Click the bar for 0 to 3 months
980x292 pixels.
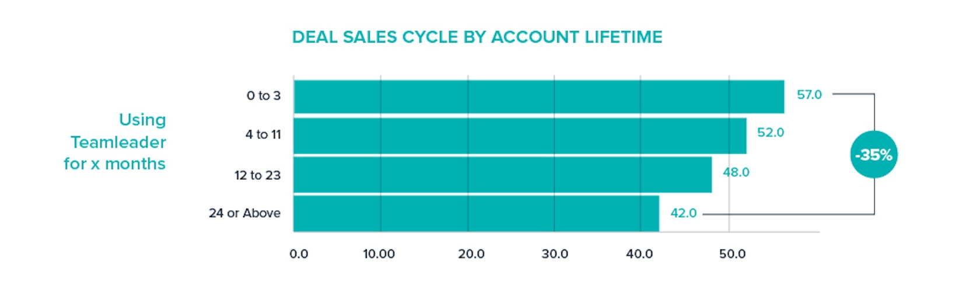point(538,97)
